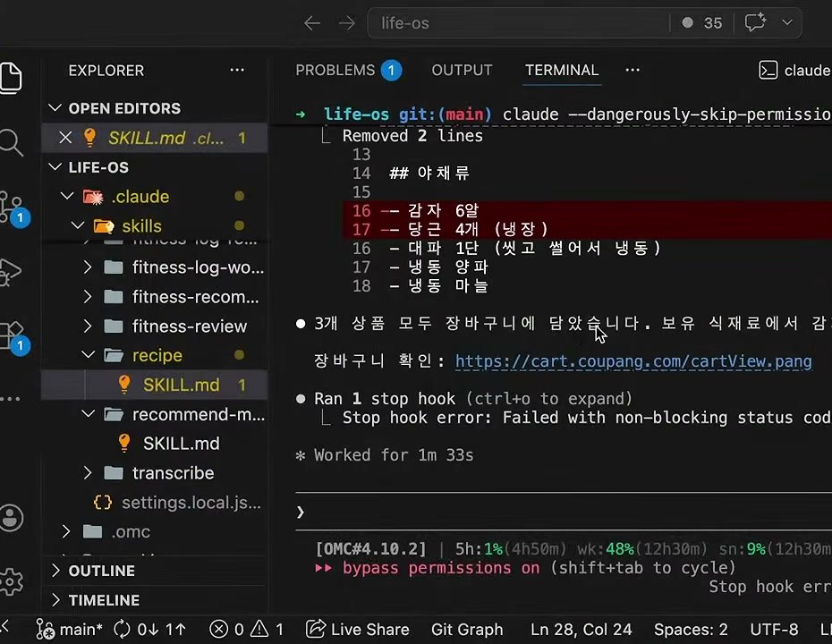Open the Search view in activity bar
The height and width of the screenshot is (644, 832).
(x=11, y=143)
